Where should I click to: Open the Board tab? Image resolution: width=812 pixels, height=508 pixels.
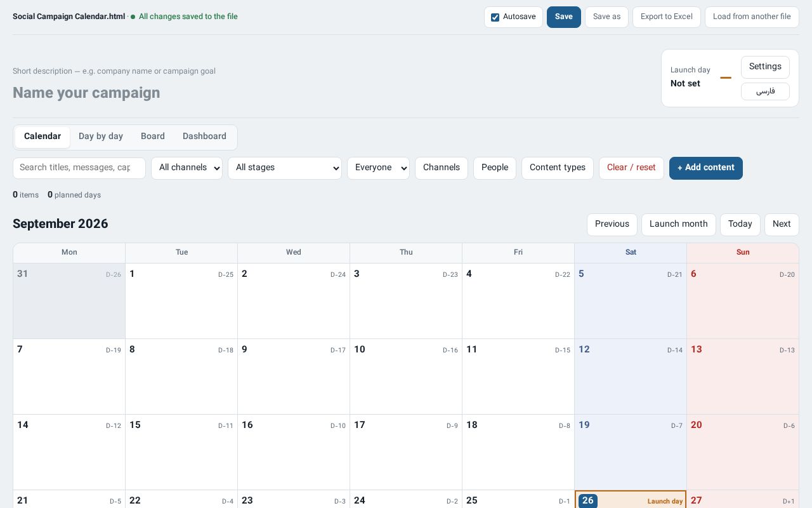coord(153,137)
